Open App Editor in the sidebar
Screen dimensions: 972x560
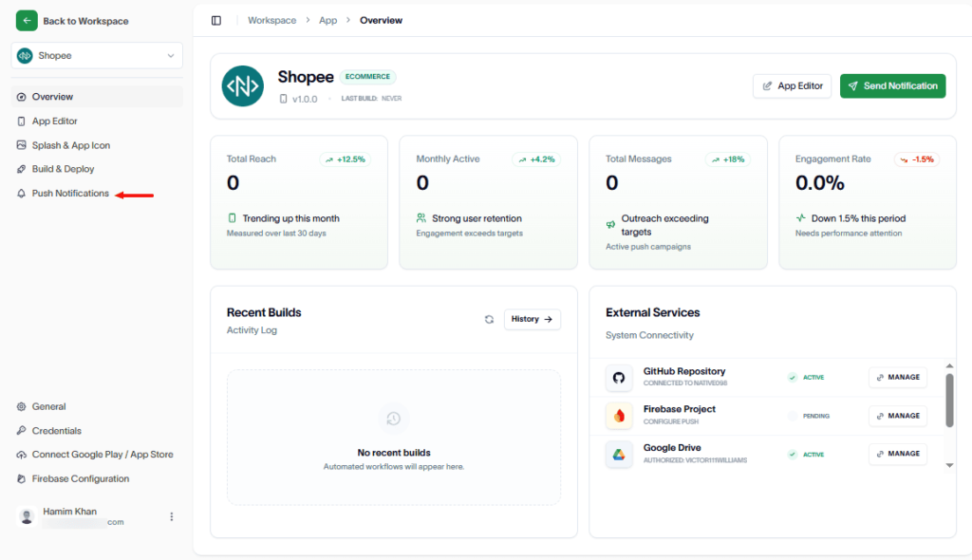97,121
